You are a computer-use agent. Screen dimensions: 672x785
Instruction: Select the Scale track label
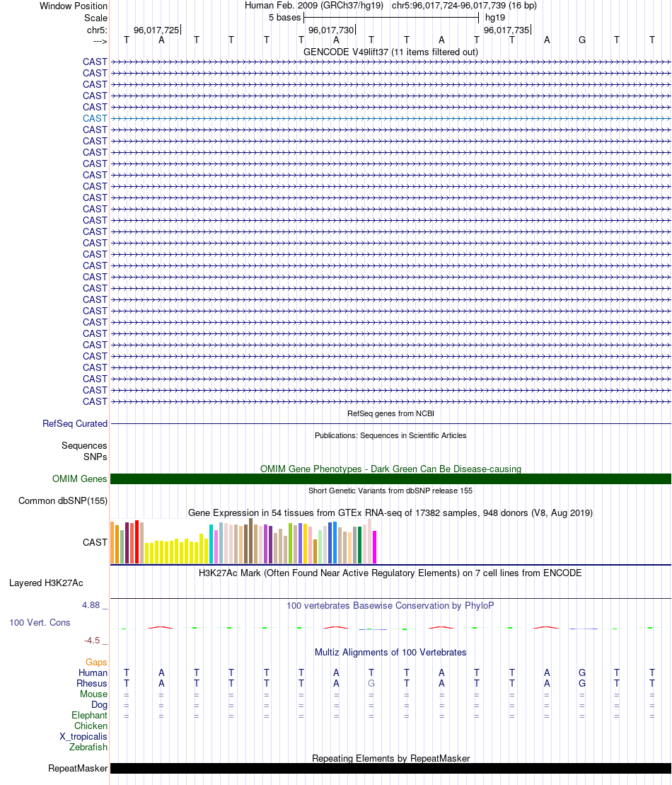(95, 18)
